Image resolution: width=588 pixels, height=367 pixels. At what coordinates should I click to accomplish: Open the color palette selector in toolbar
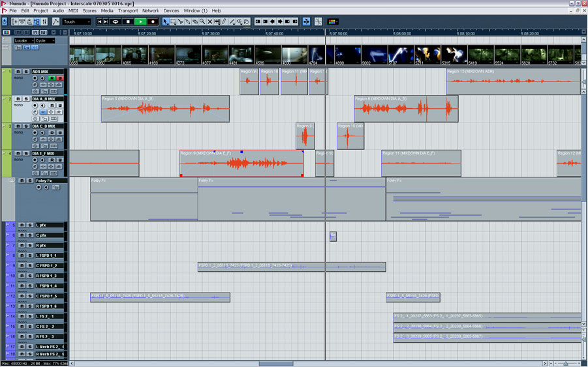click(333, 22)
